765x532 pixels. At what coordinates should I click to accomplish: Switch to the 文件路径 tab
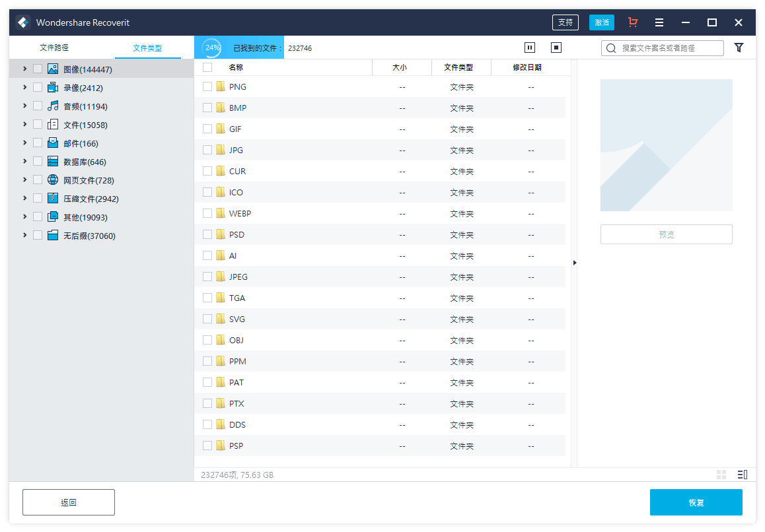coord(54,48)
